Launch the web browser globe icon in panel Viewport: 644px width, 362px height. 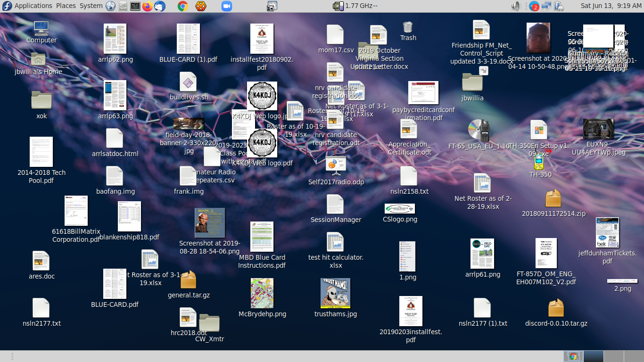(x=110, y=6)
